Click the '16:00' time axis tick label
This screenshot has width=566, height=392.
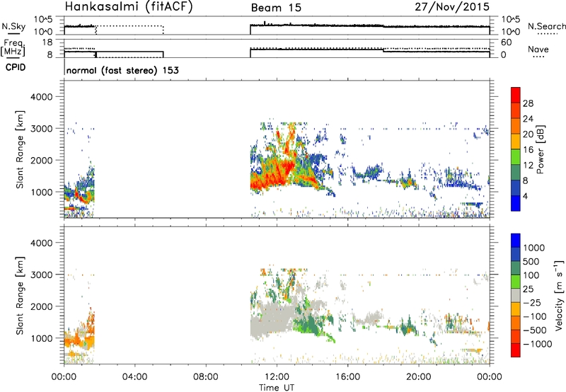pos(348,377)
